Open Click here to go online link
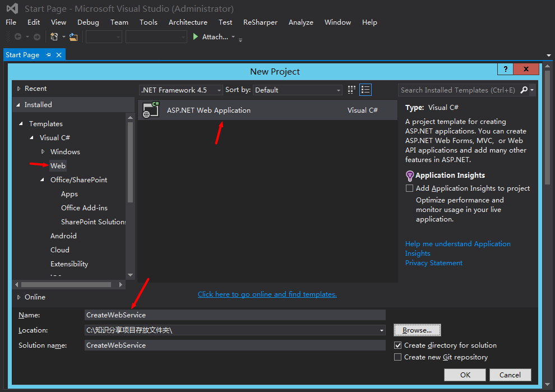 pyautogui.click(x=267, y=294)
